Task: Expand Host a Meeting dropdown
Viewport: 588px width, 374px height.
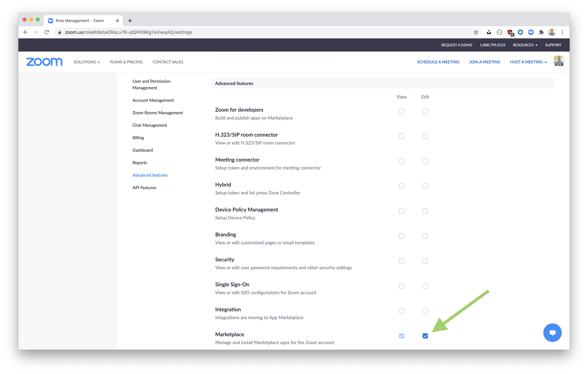Action: (528, 62)
